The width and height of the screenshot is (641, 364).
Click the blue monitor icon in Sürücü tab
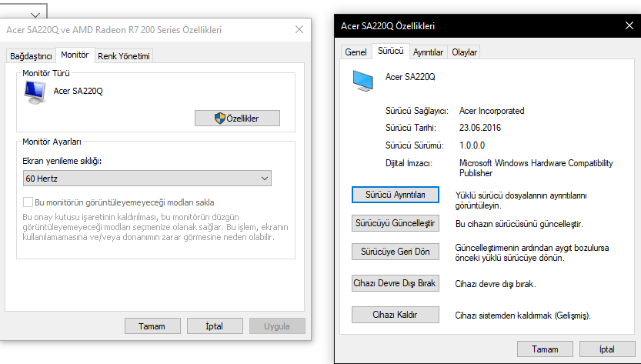point(363,81)
